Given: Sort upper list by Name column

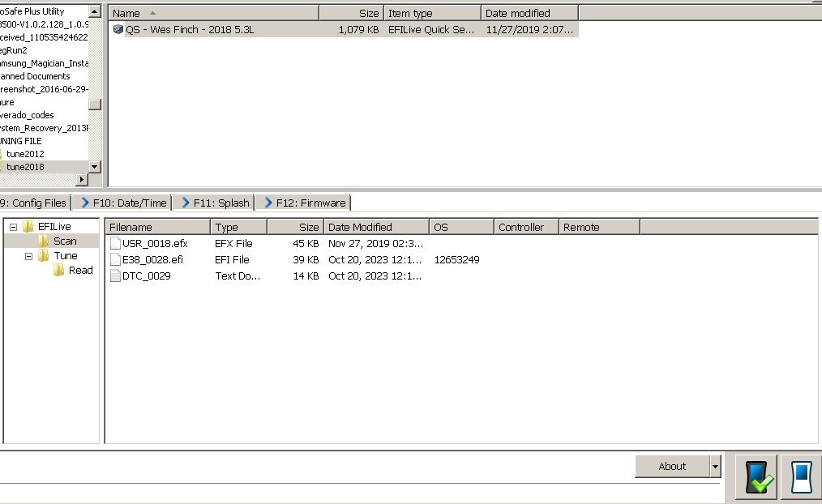Looking at the screenshot, I should pos(214,13).
